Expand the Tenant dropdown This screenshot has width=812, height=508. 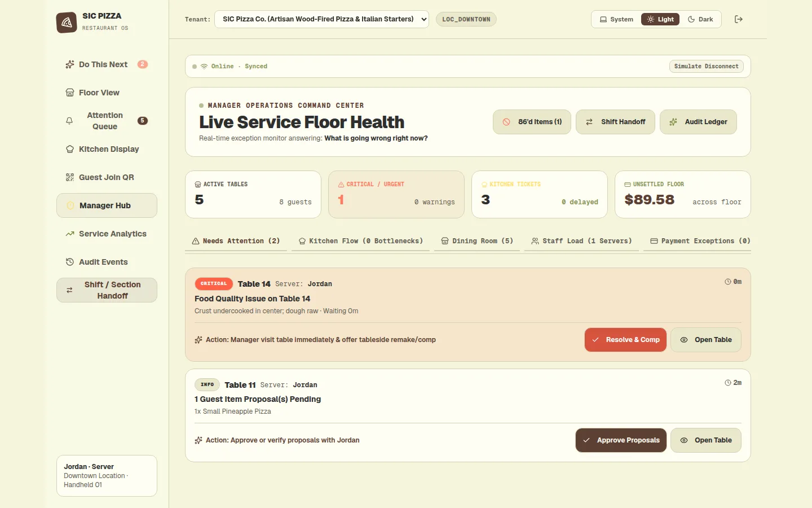321,19
